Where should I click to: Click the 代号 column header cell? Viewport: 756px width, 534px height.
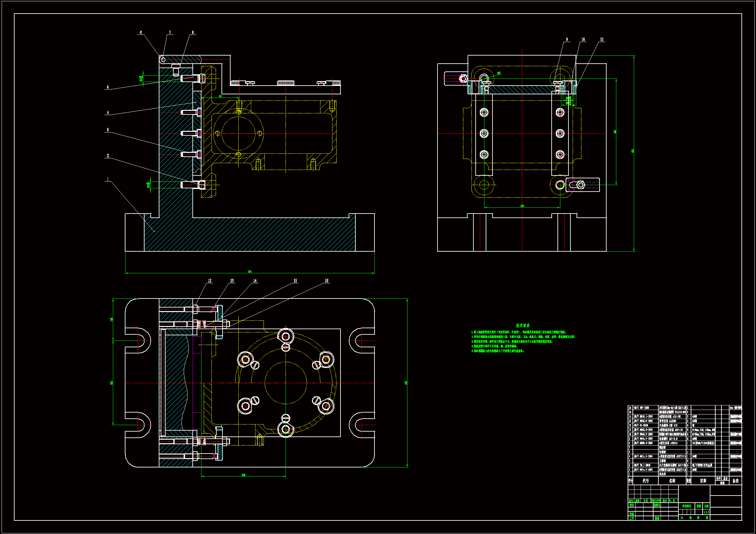[x=645, y=481]
